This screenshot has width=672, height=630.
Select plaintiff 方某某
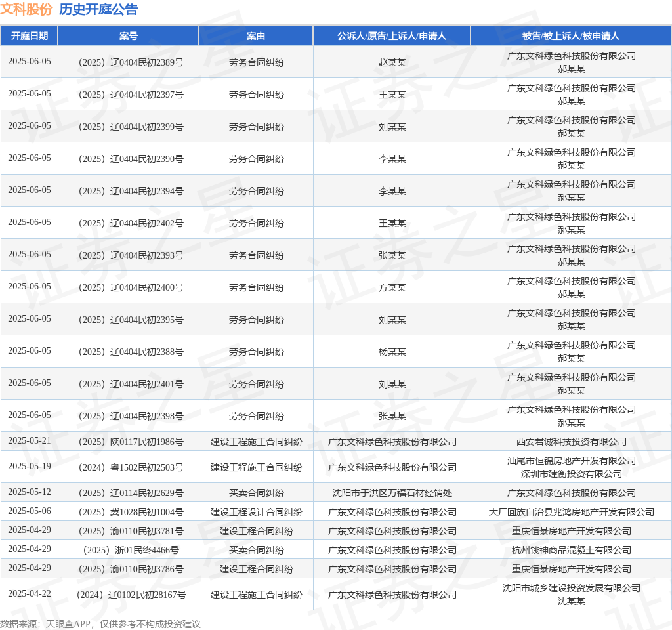[392, 287]
